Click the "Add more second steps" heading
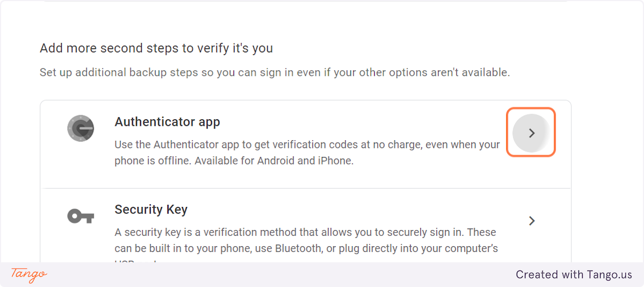Screen dimensions: 644x287 156,48
